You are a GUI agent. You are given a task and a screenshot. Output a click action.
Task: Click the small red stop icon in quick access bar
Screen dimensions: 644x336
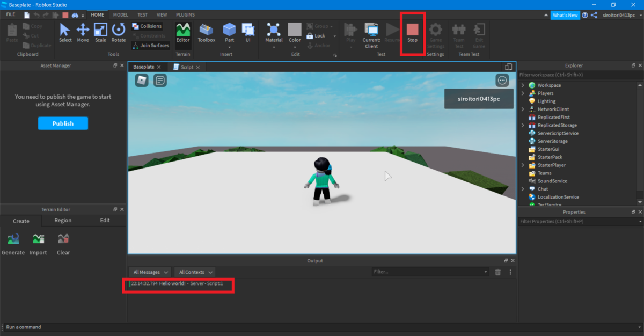coord(65,15)
